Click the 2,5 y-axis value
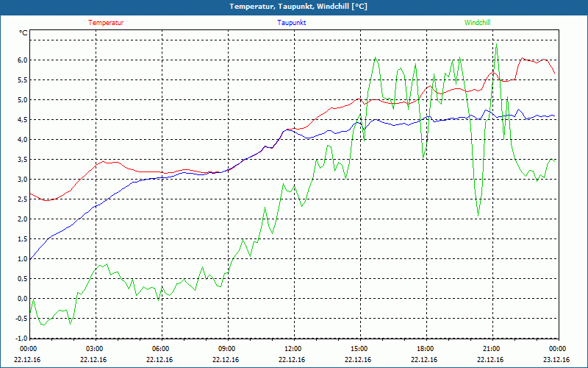Screen dimensions: 588x368 tap(23, 199)
